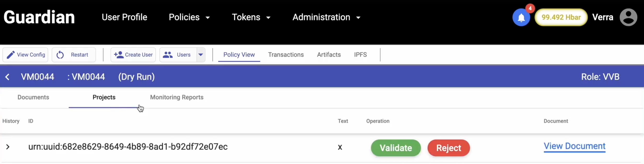Switch to the Monitoring Reports tab
Screen dimensions: 644x164
[177, 97]
